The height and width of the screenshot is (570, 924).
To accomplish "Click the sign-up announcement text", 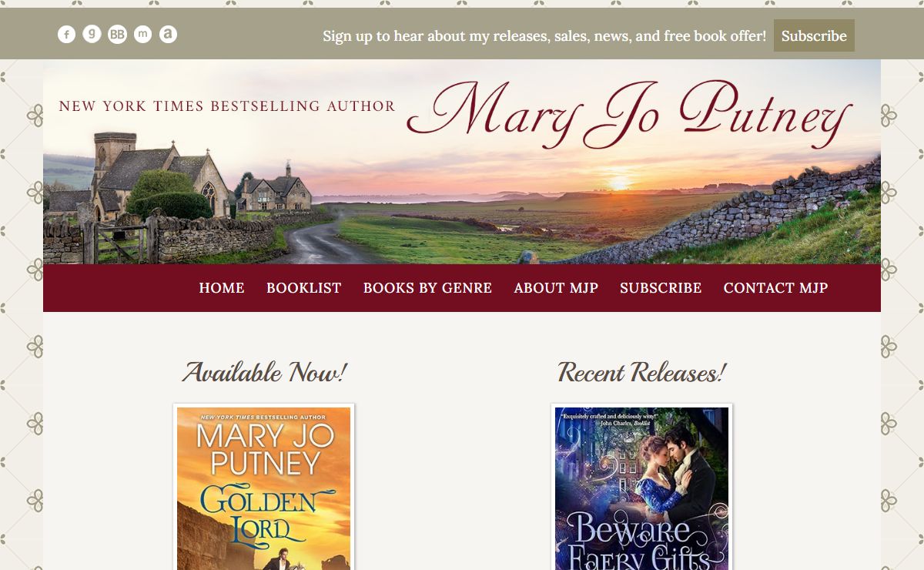I will click(x=544, y=36).
